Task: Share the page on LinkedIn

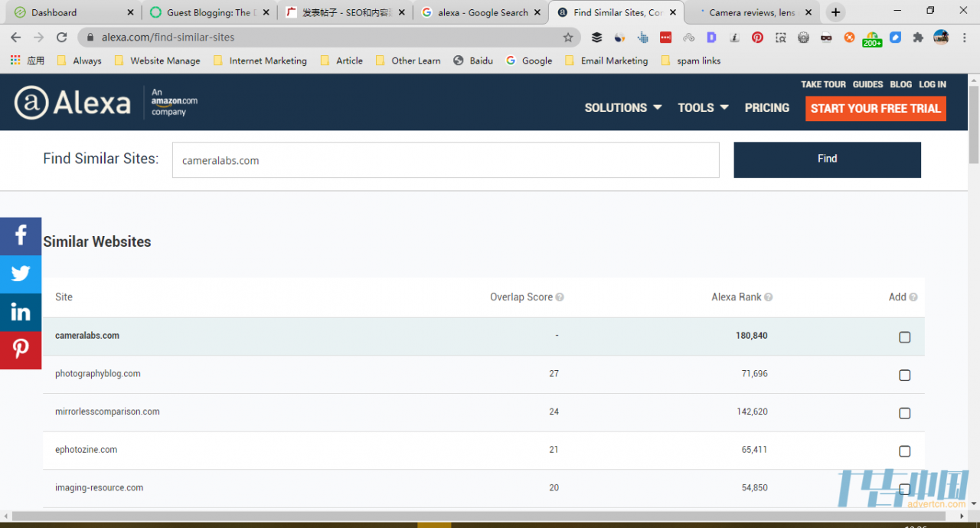Action: (x=21, y=312)
